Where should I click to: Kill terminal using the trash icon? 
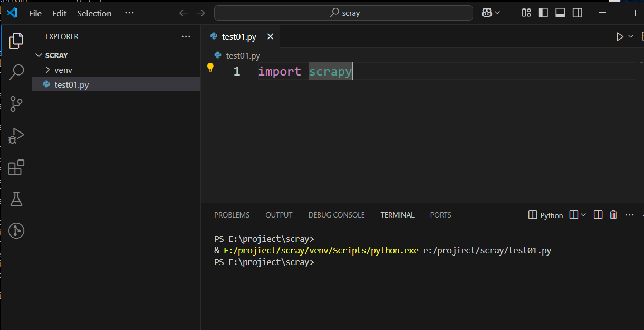[613, 214]
